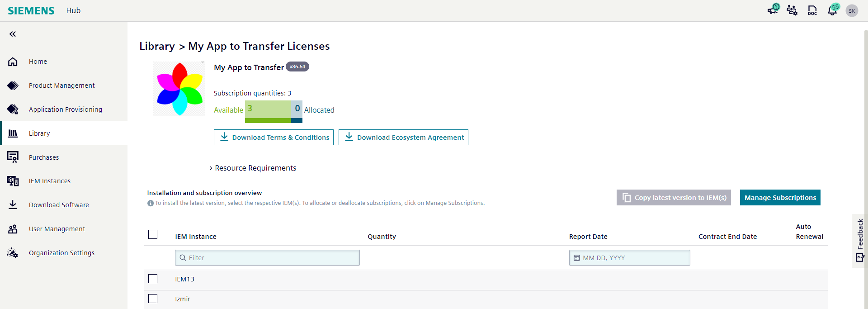868x309 pixels.
Task: Click the green Available subscriptions bar
Action: (268, 111)
